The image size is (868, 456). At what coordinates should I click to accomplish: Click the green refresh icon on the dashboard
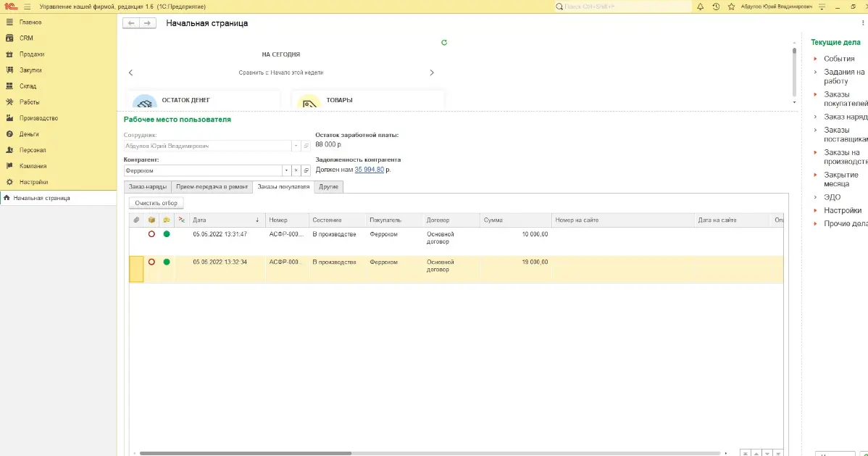pos(444,43)
